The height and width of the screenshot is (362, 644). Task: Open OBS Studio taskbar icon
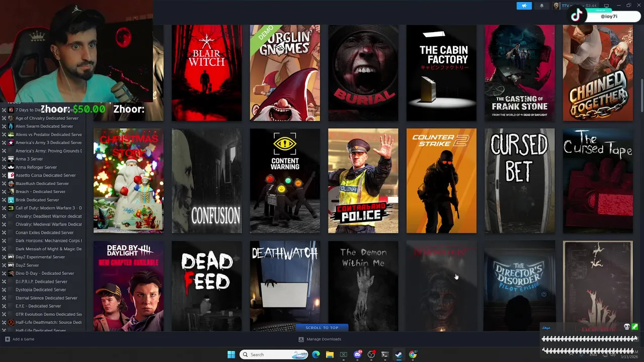[x=371, y=354]
